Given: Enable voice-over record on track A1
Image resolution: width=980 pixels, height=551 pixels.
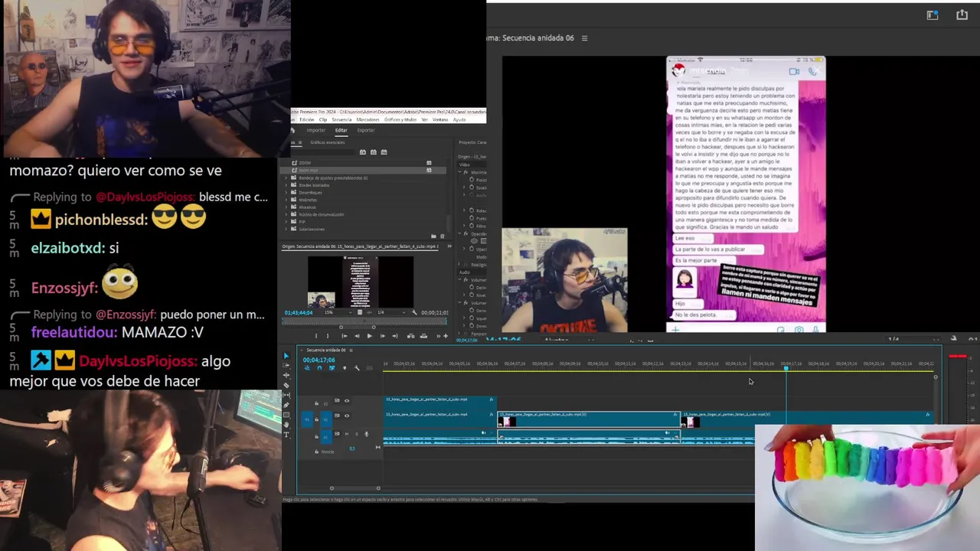Looking at the screenshot, I should pyautogui.click(x=366, y=434).
